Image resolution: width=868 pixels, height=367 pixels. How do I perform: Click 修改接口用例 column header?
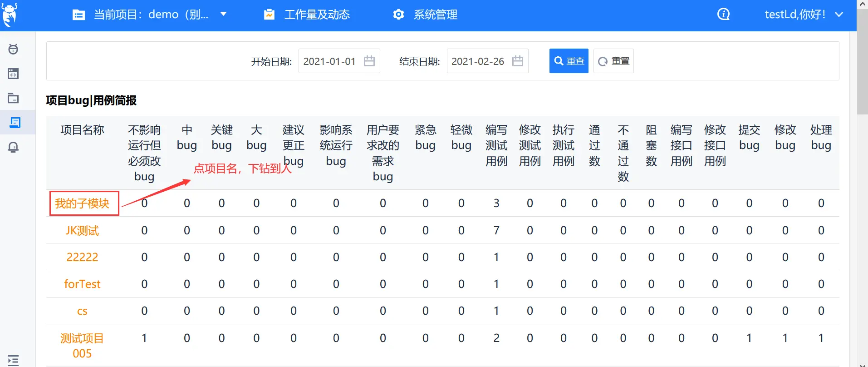tap(715, 145)
